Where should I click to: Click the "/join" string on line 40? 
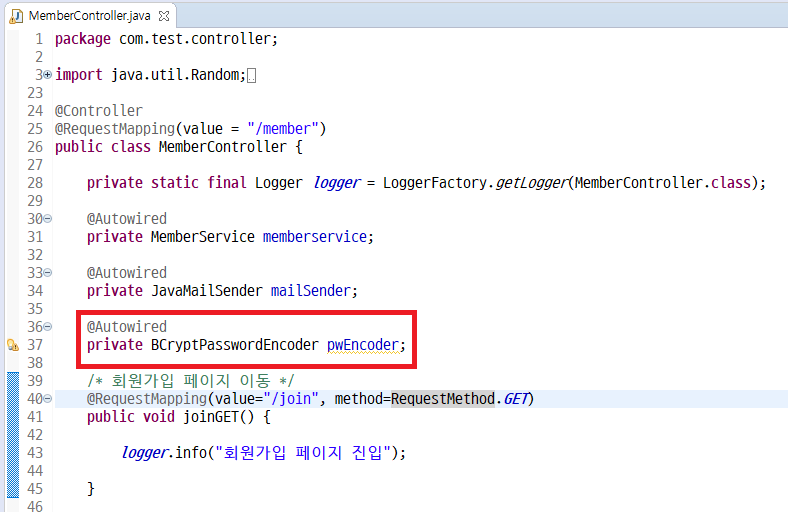pos(290,399)
